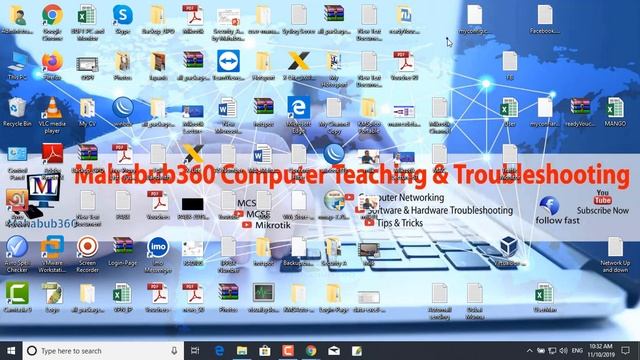Open File Explorer from the taskbar
Screen dimensions: 640x360
click(242, 351)
